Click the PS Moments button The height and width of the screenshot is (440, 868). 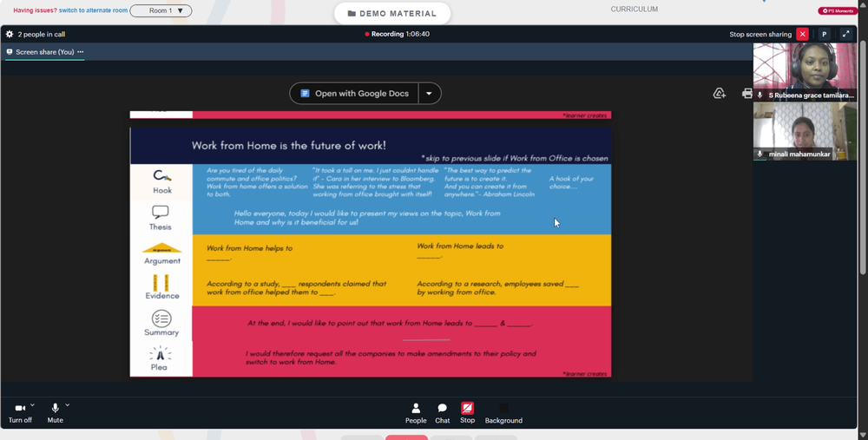point(838,10)
